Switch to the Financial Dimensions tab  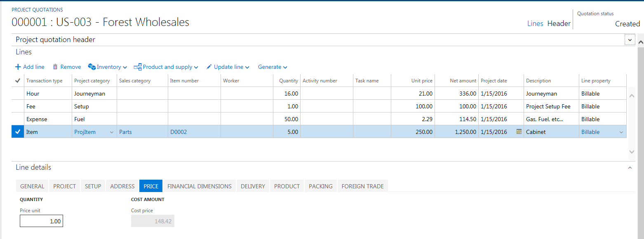tap(199, 186)
